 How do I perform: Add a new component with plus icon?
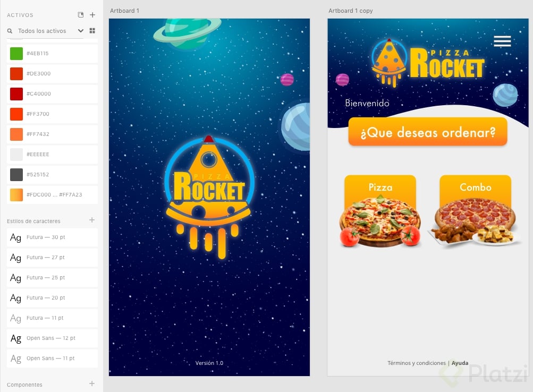coord(92,384)
